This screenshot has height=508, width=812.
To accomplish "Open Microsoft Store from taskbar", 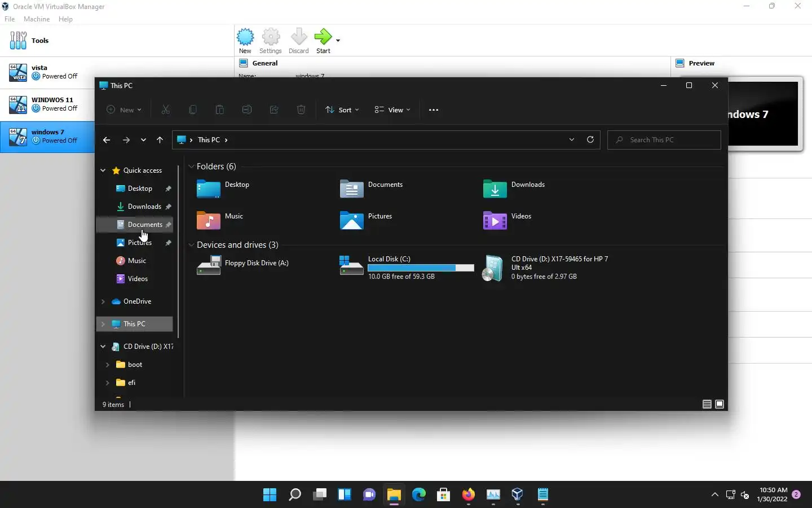I will [444, 495].
